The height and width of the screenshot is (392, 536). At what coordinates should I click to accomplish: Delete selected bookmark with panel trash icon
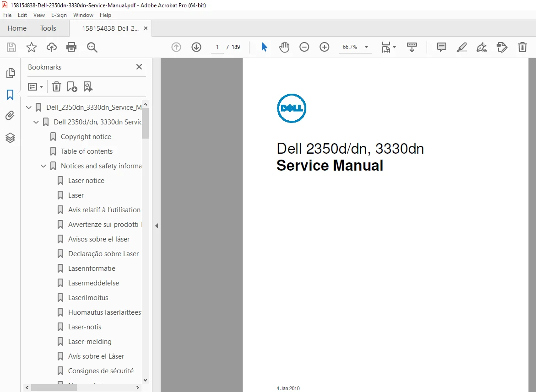coord(56,87)
